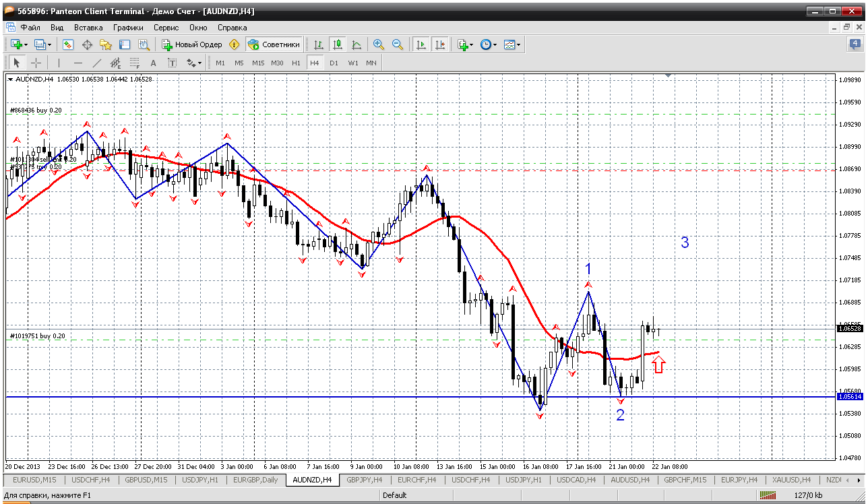Open the notifications chat bubble icon
The height and width of the screenshot is (504, 868).
[855, 44]
